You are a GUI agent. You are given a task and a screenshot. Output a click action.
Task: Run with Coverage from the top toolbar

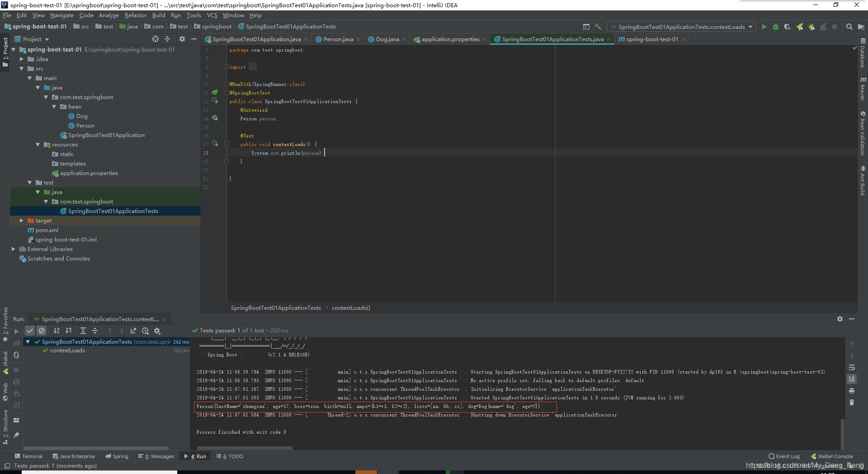(788, 27)
